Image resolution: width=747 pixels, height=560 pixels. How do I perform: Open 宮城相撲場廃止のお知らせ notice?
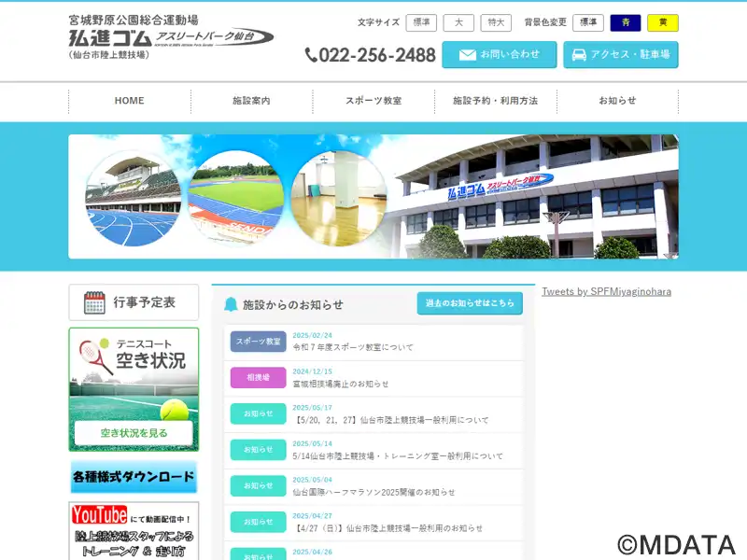[x=341, y=384]
